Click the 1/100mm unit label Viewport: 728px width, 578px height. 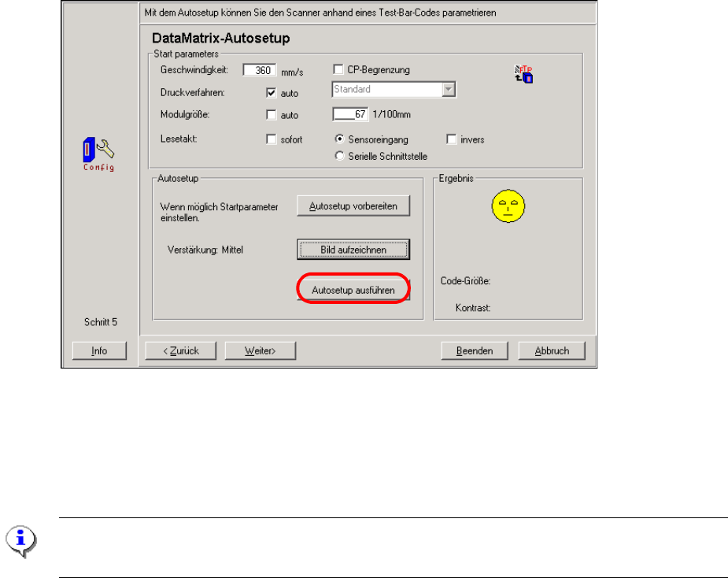[x=391, y=114]
